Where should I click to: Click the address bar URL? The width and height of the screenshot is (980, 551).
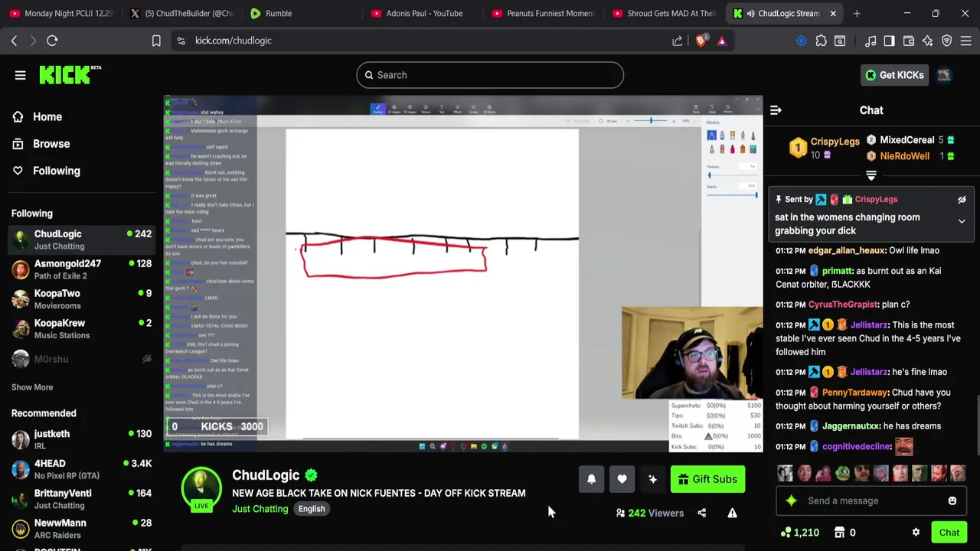234,41
